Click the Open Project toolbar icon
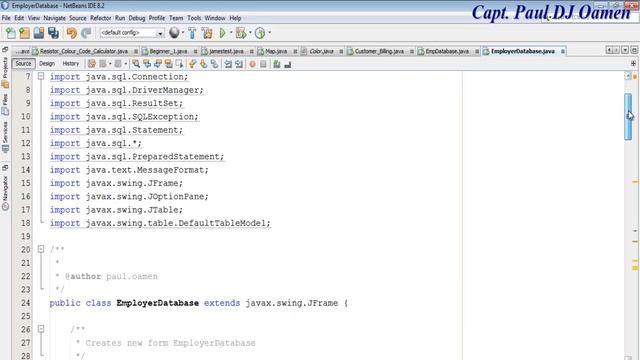The width and height of the screenshot is (640, 360). (39, 33)
